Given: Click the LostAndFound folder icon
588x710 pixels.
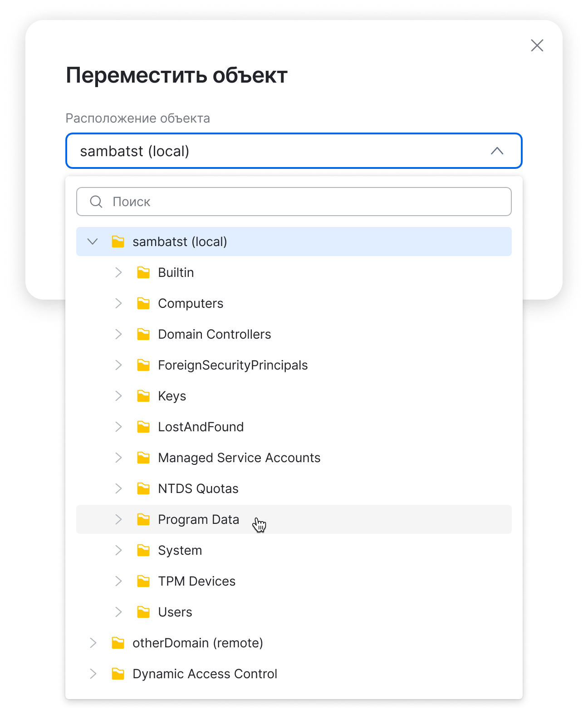Looking at the screenshot, I should tap(143, 427).
